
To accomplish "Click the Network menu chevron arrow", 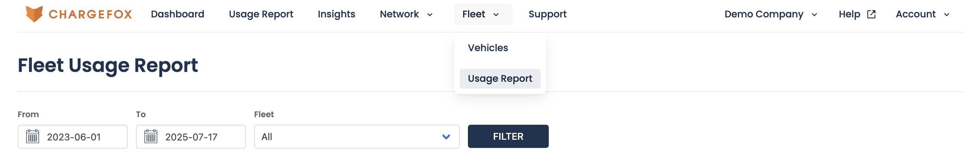I will 430,15.
